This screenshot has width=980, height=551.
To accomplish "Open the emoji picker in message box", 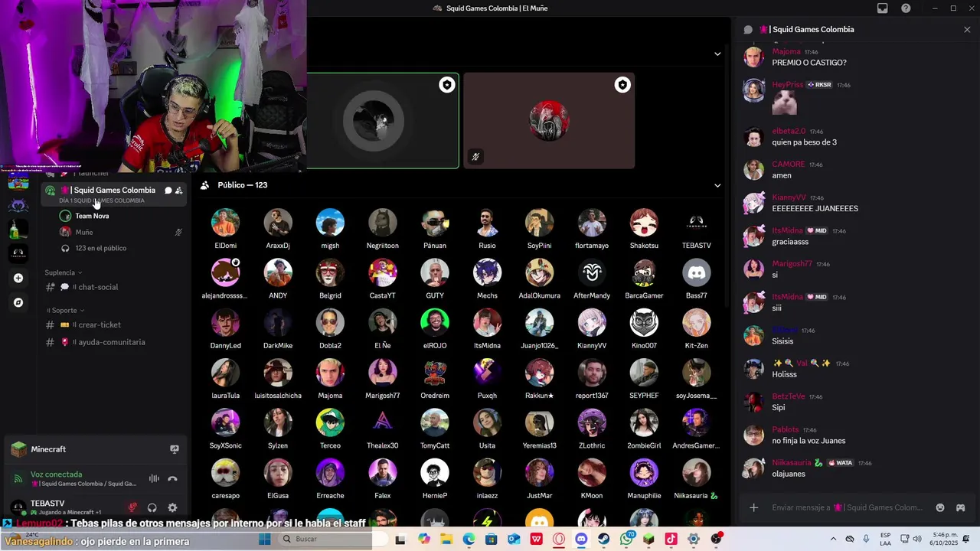I will (940, 507).
